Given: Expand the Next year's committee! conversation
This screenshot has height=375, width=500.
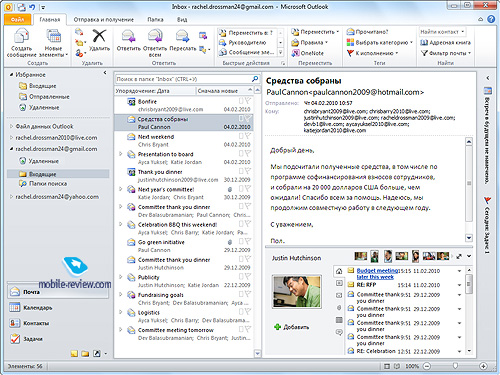Looking at the screenshot, I should pyautogui.click(x=121, y=189).
